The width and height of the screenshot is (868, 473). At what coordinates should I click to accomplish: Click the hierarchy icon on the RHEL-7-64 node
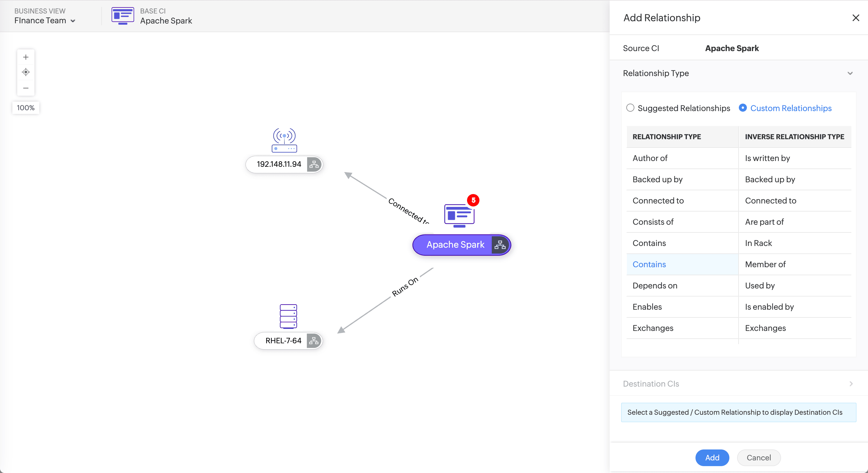(x=313, y=341)
